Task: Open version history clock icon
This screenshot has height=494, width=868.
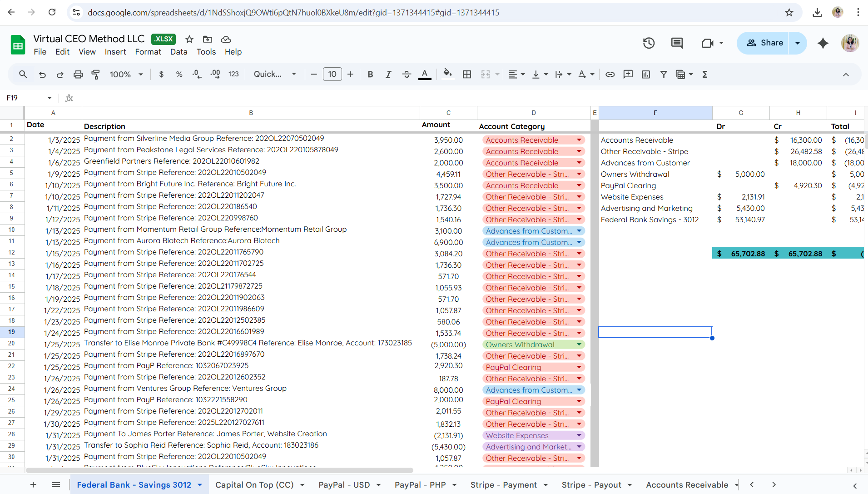Action: click(x=649, y=43)
